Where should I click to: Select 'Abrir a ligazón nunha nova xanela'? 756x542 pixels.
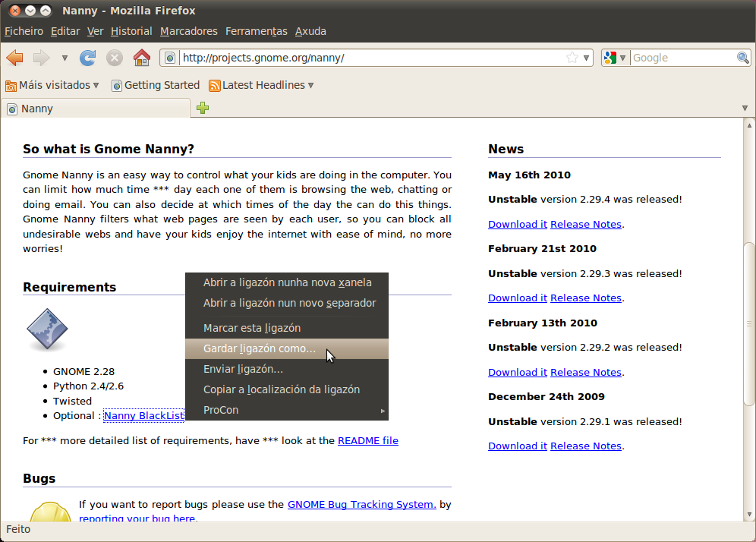(x=287, y=282)
